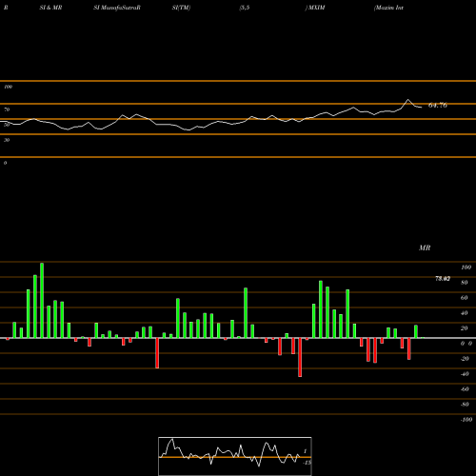Click the -15 value in the mini chart
476x476 pixels.
click(307, 463)
